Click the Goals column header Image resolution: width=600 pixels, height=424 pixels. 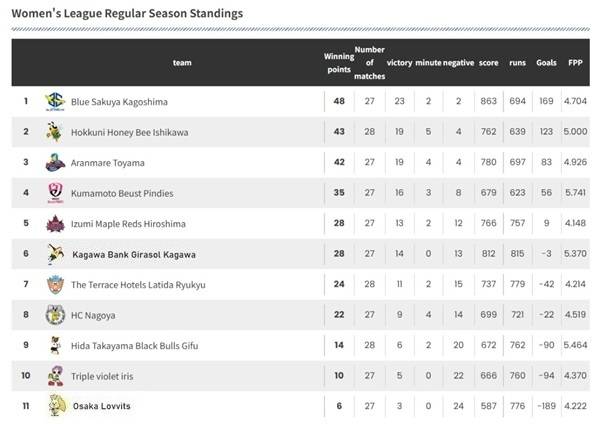[546, 62]
